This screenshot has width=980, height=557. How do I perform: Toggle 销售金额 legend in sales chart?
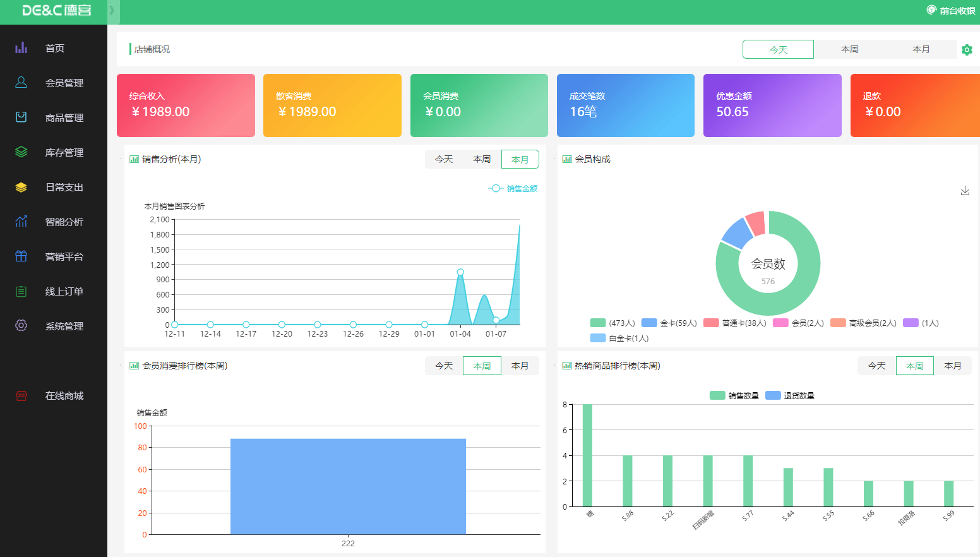pyautogui.click(x=513, y=188)
